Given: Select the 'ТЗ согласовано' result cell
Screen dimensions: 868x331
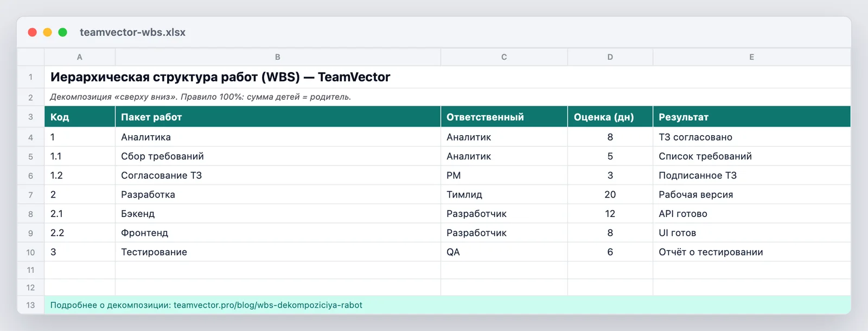Looking at the screenshot, I should tap(752, 137).
